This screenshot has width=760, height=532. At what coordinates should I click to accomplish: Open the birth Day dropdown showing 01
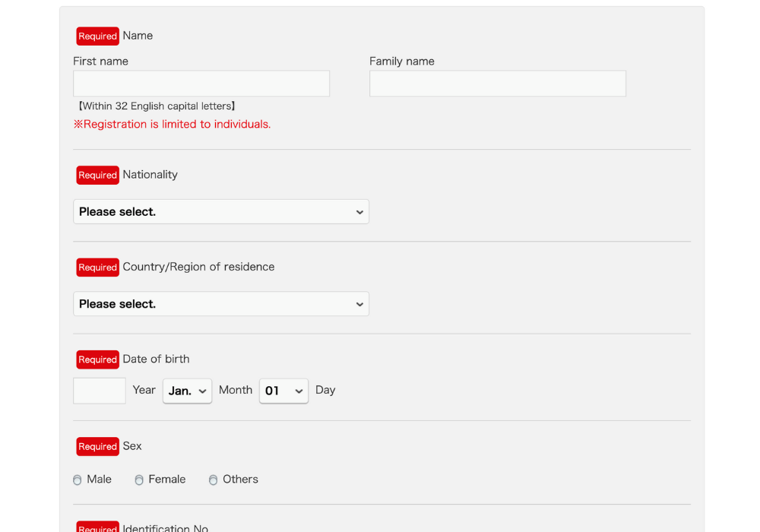pyautogui.click(x=283, y=391)
